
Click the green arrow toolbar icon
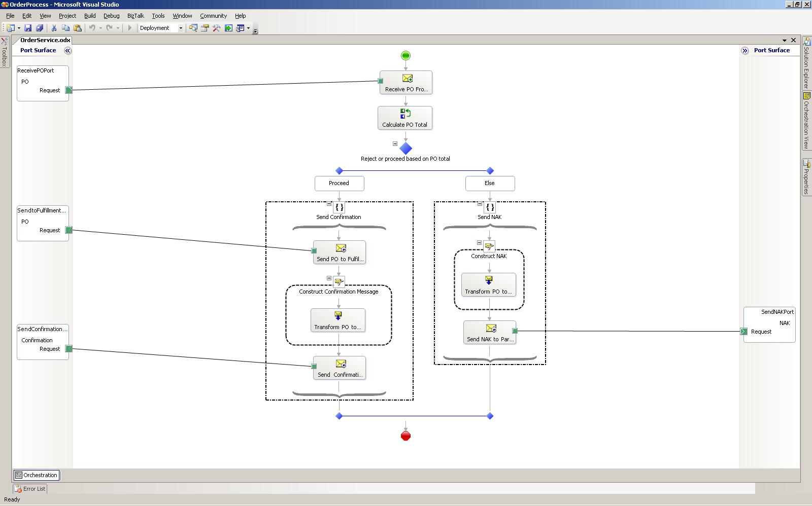(x=228, y=28)
